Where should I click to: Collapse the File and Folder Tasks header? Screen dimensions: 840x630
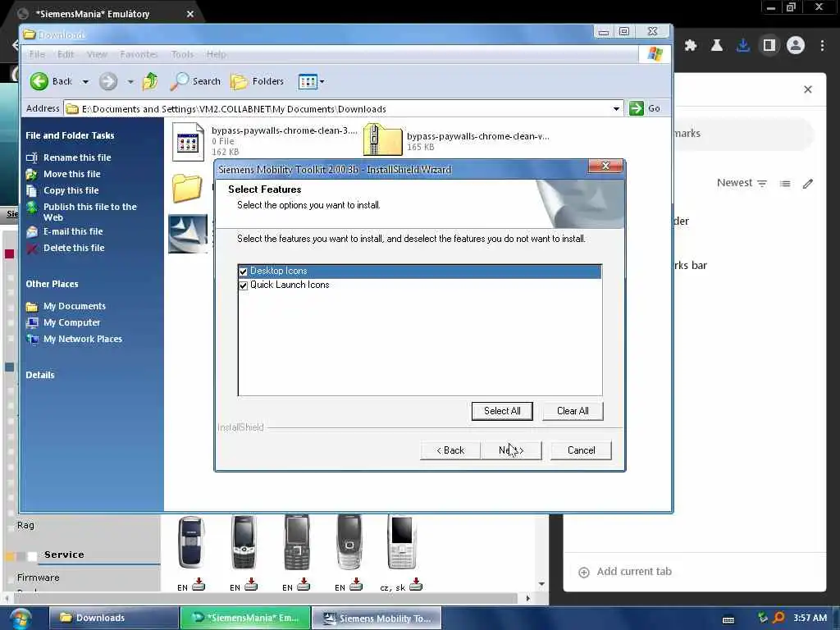pyautogui.click(x=70, y=135)
